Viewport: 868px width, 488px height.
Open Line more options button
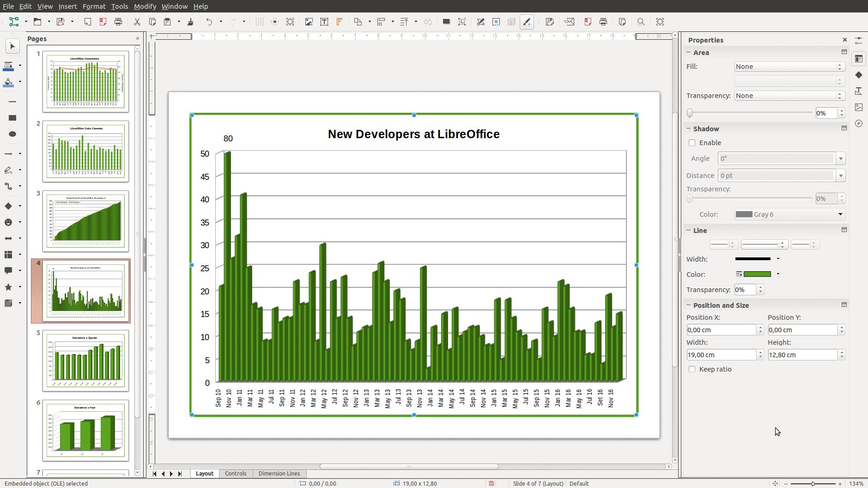[844, 230]
